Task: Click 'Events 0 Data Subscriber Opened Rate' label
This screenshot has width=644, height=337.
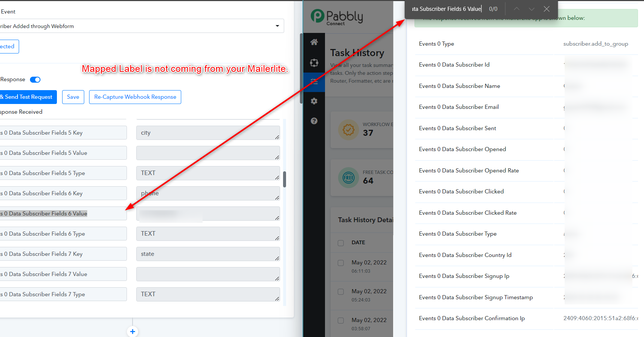Action: coord(469,171)
